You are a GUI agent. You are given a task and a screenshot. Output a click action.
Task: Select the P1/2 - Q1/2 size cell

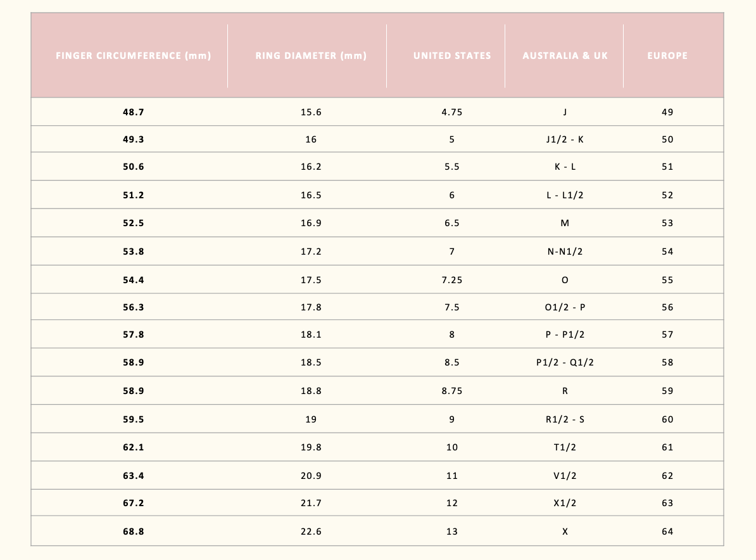point(565,363)
